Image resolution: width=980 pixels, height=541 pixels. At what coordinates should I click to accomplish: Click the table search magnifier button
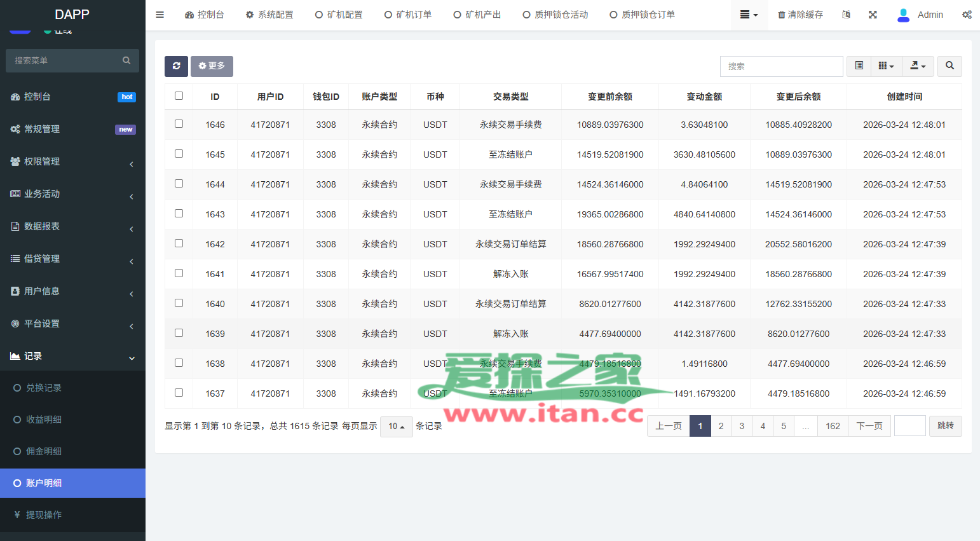point(949,66)
